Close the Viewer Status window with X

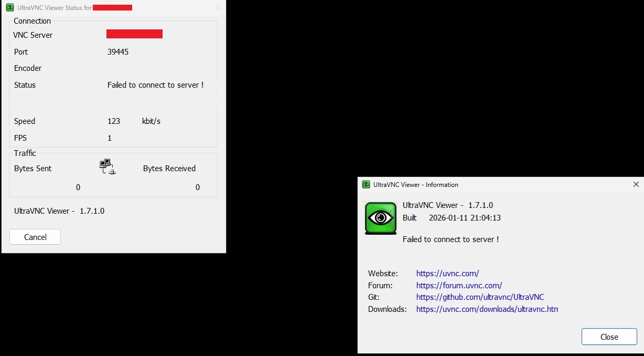tap(218, 8)
